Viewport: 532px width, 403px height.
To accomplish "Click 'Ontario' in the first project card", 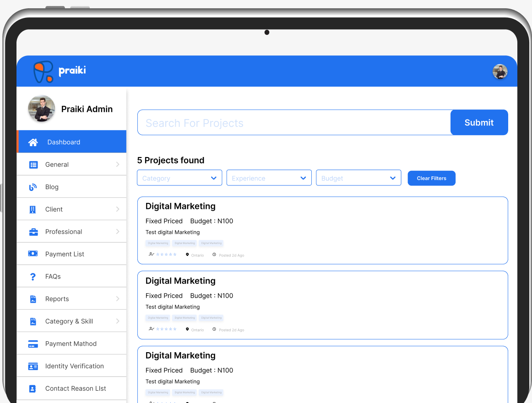I will [197, 256].
